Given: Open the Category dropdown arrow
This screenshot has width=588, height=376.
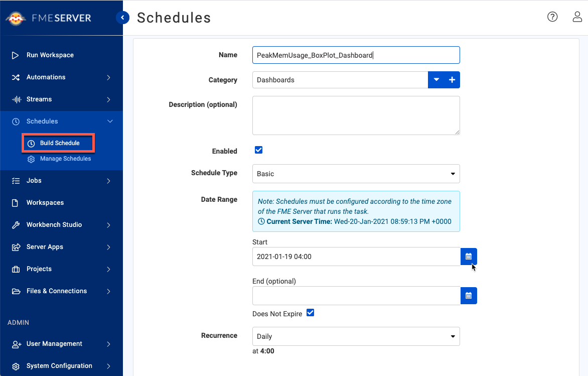Looking at the screenshot, I should pyautogui.click(x=436, y=80).
